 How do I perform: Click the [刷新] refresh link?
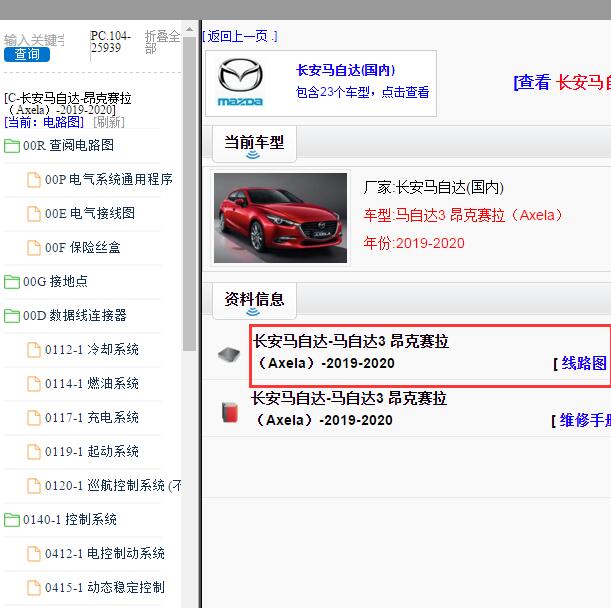pyautogui.click(x=109, y=122)
